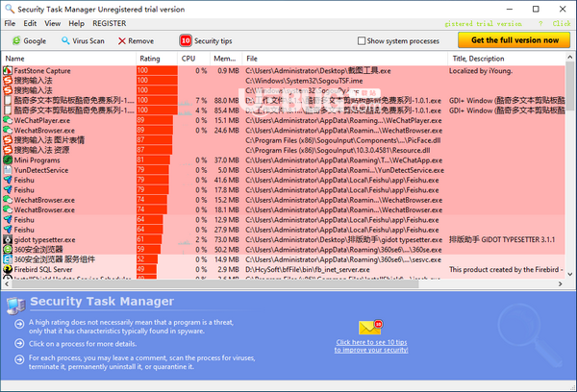Click the title bar magnifier app icon
This screenshot has height=392, width=577.
[x=10, y=9]
